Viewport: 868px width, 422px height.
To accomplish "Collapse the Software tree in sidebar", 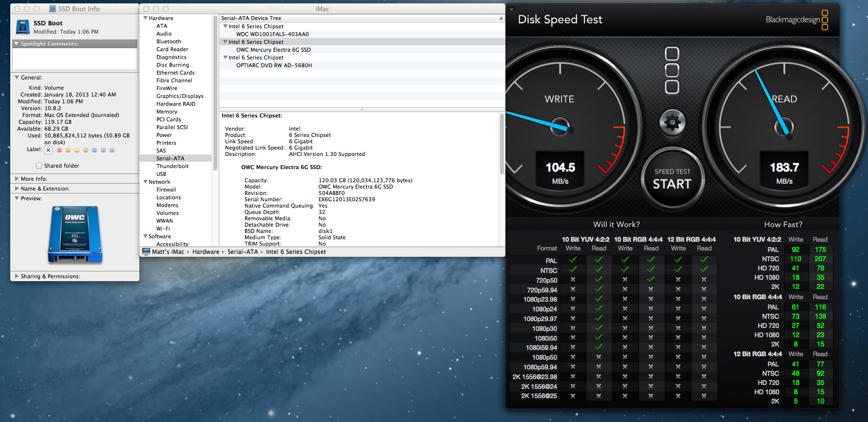I will coord(145,236).
